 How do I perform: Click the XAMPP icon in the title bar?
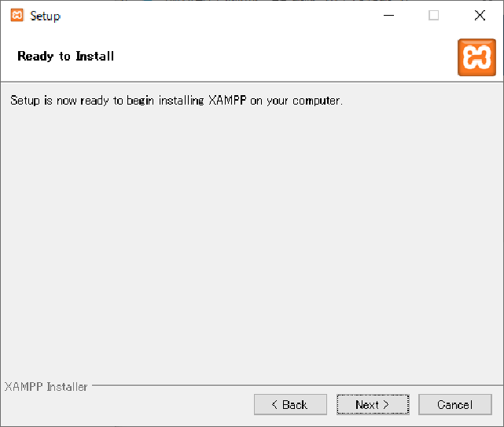click(x=17, y=15)
